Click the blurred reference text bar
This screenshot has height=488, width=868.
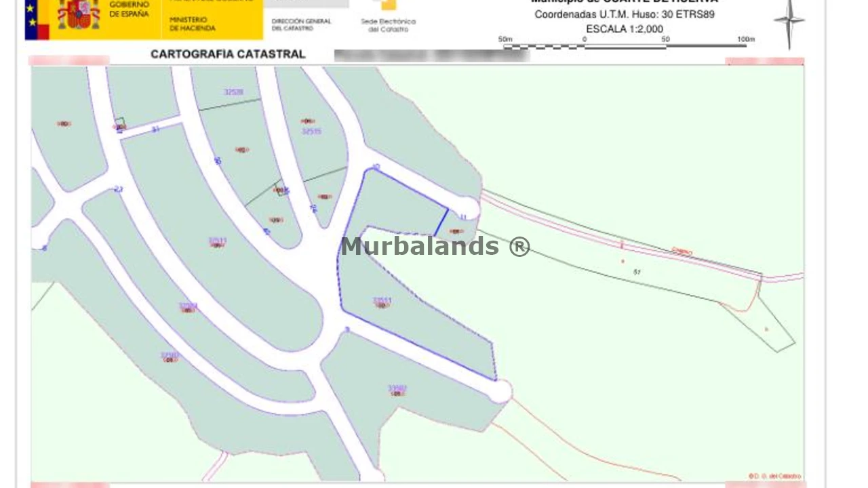(431, 56)
